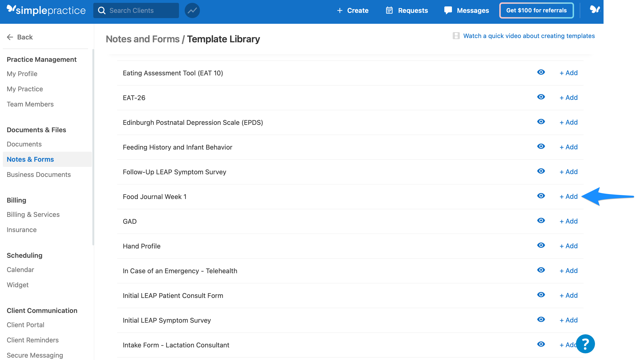The width and height of the screenshot is (644, 360).
Task: Add the Eating Assessment Tool (EAT 10) template
Action: click(569, 73)
